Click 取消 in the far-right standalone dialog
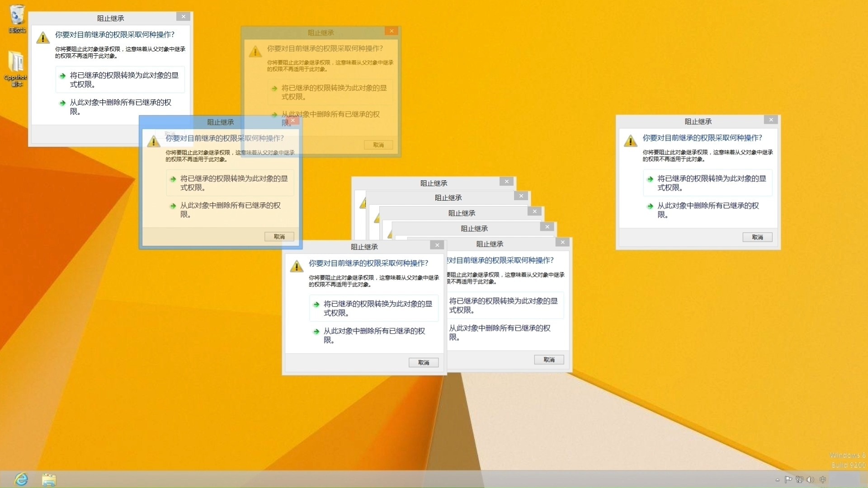Viewport: 868px width, 488px height. click(757, 237)
